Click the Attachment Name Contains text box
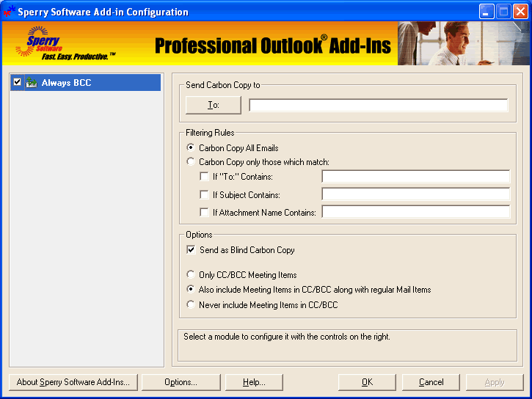 (415, 212)
